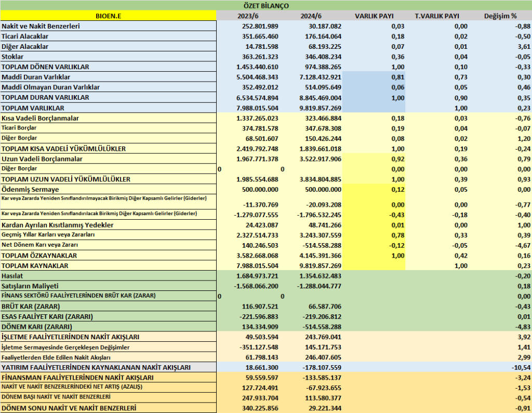
Task: Click the Diğer Alacaklar label cell
Action: 108,46
